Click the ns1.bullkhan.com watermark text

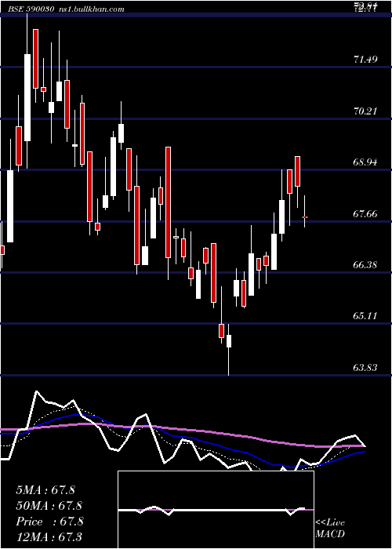[91, 9]
